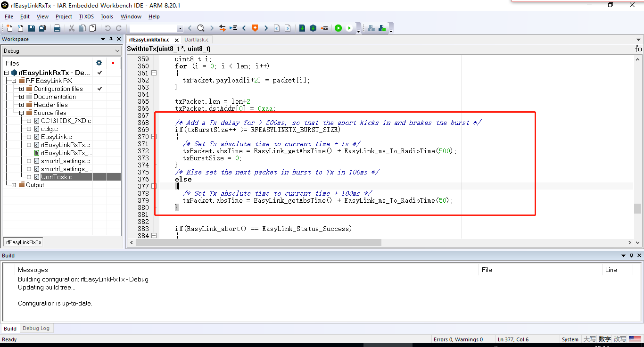The image size is (644, 347).
Task: Collapse the code fold at line 361
Action: (x=154, y=73)
